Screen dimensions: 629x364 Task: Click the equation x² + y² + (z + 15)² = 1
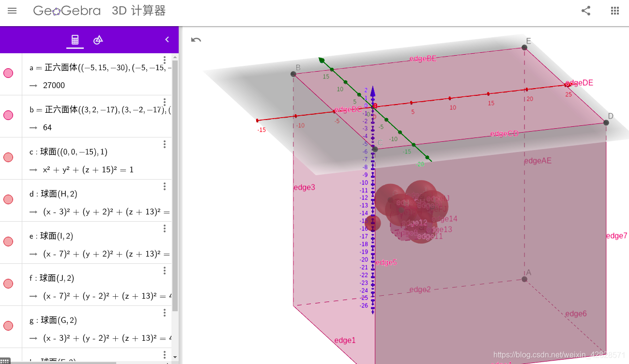tap(88, 170)
